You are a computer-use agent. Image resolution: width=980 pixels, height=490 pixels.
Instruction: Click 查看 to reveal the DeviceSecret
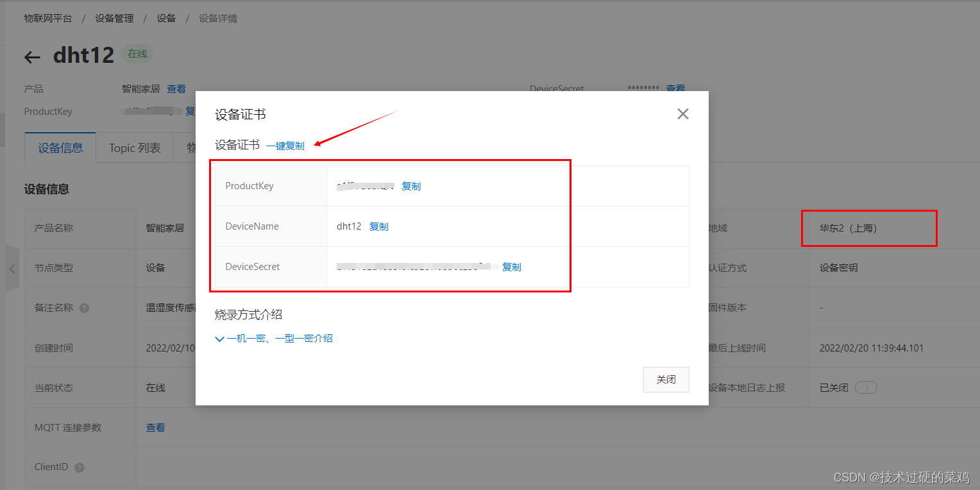[675, 89]
